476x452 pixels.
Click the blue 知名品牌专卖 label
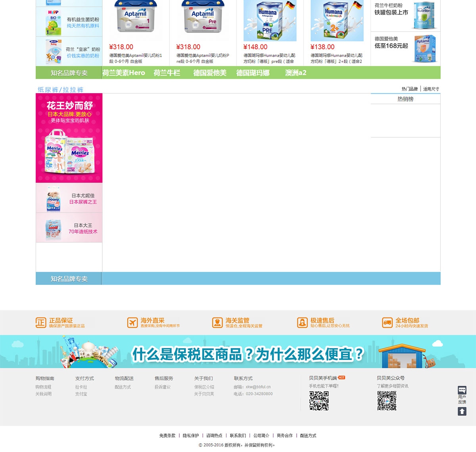click(69, 279)
